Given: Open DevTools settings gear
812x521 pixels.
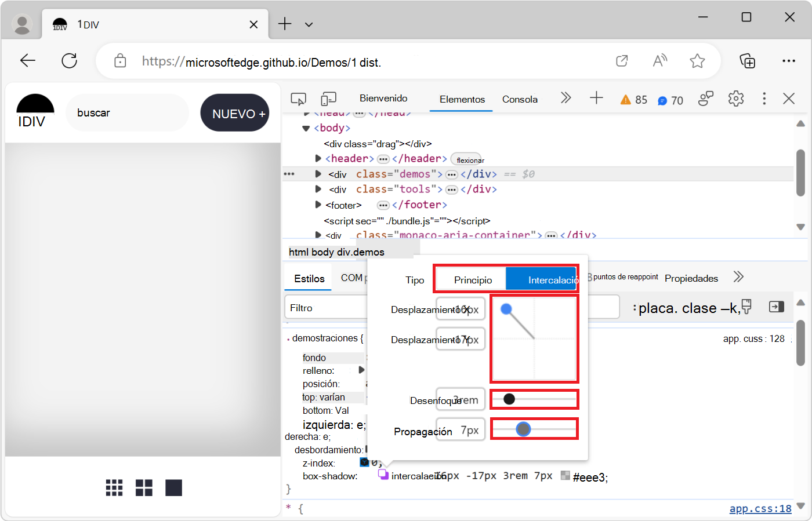Looking at the screenshot, I should coord(736,99).
